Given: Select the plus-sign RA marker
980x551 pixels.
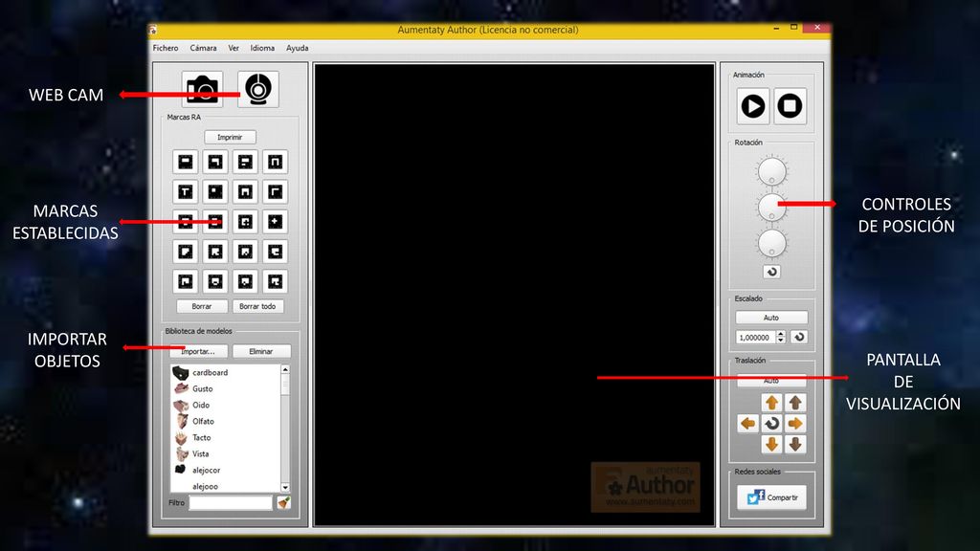Looking at the screenshot, I should (x=275, y=222).
